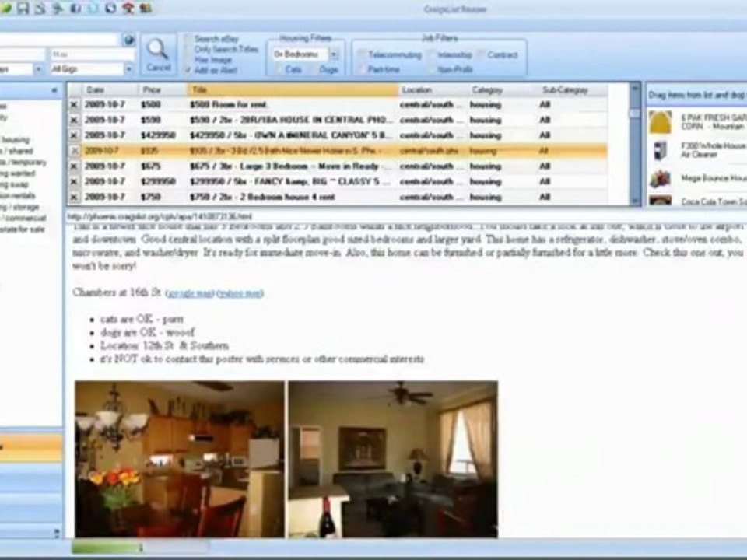Click the Title column header
The height and width of the screenshot is (560, 747).
click(293, 90)
